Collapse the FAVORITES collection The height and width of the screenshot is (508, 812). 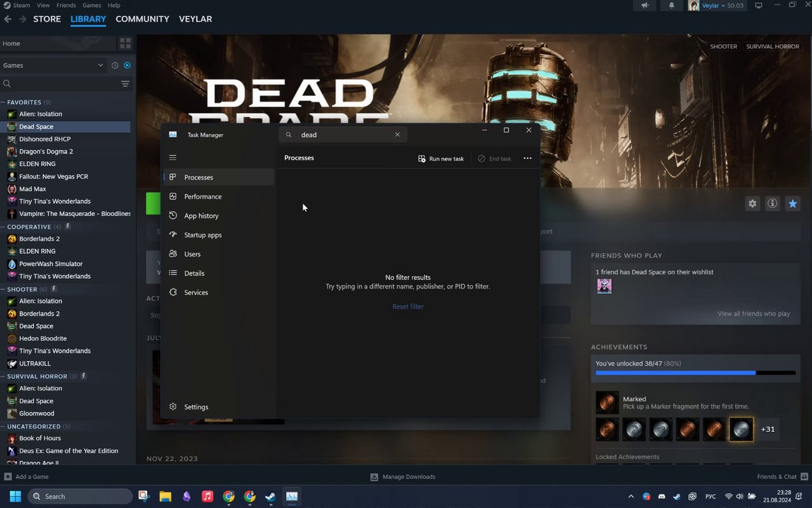click(x=3, y=102)
